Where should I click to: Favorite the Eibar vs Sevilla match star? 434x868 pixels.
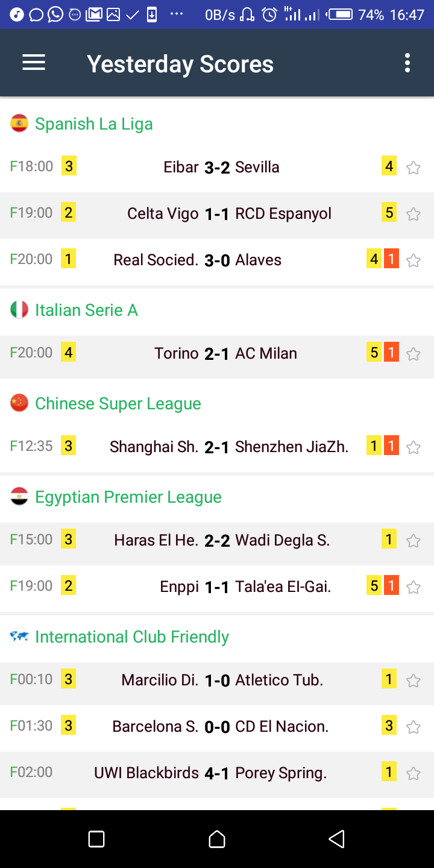click(413, 168)
